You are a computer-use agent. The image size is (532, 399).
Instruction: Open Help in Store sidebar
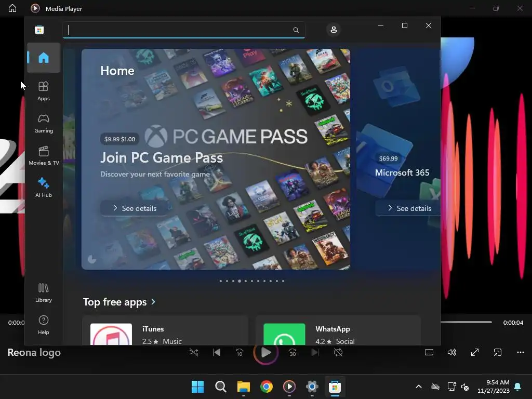click(x=44, y=325)
